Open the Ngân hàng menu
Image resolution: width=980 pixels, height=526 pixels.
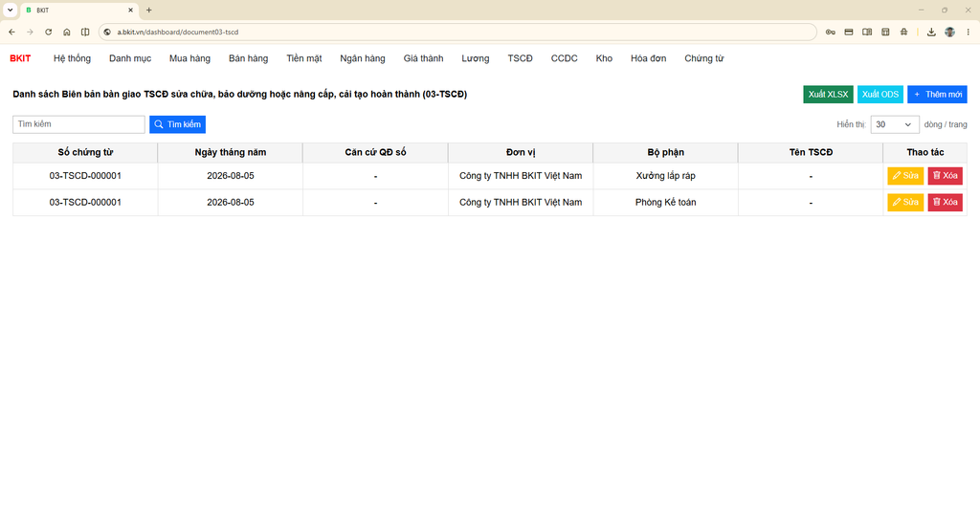[363, 58]
